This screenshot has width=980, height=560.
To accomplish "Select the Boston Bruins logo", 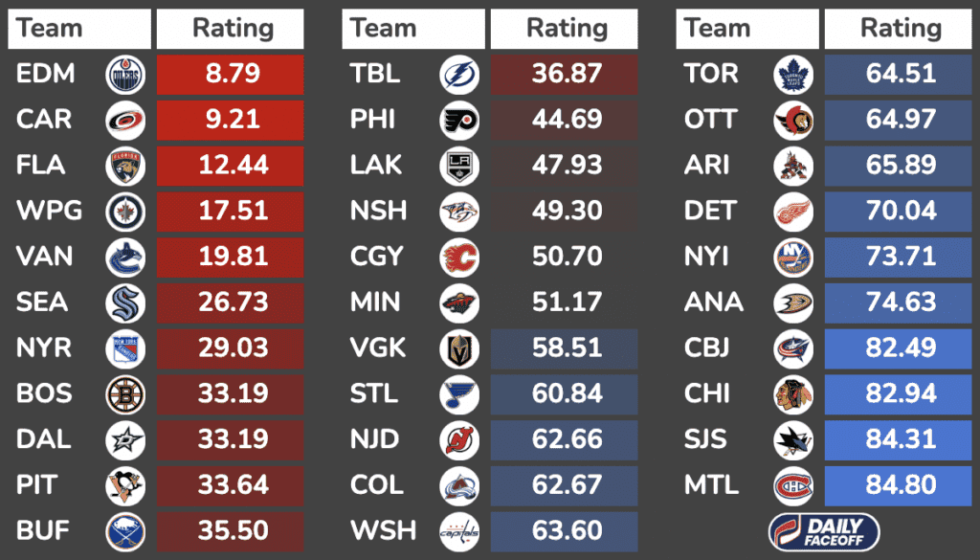I will pyautogui.click(x=125, y=393).
